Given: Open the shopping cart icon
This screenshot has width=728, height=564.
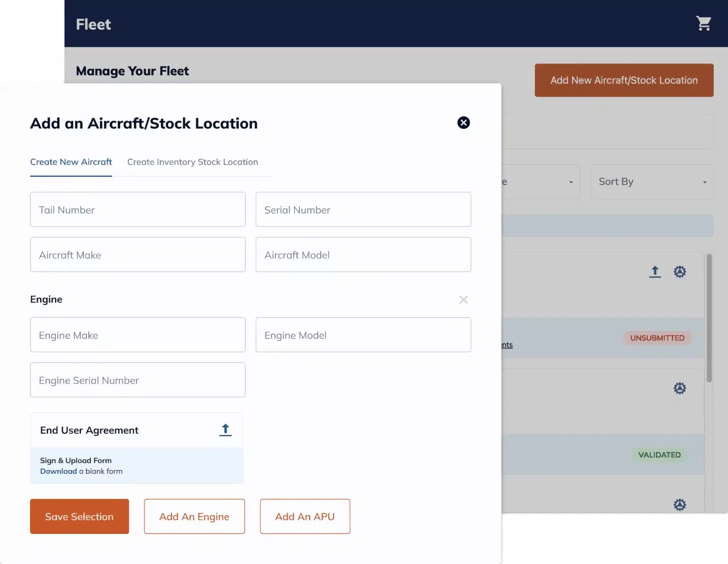Looking at the screenshot, I should point(703,23).
